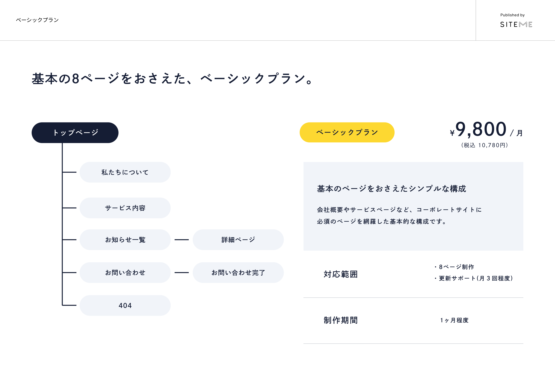Select the 私たちについて page node
Image resolution: width=555 pixels, height=392 pixels.
click(x=125, y=172)
